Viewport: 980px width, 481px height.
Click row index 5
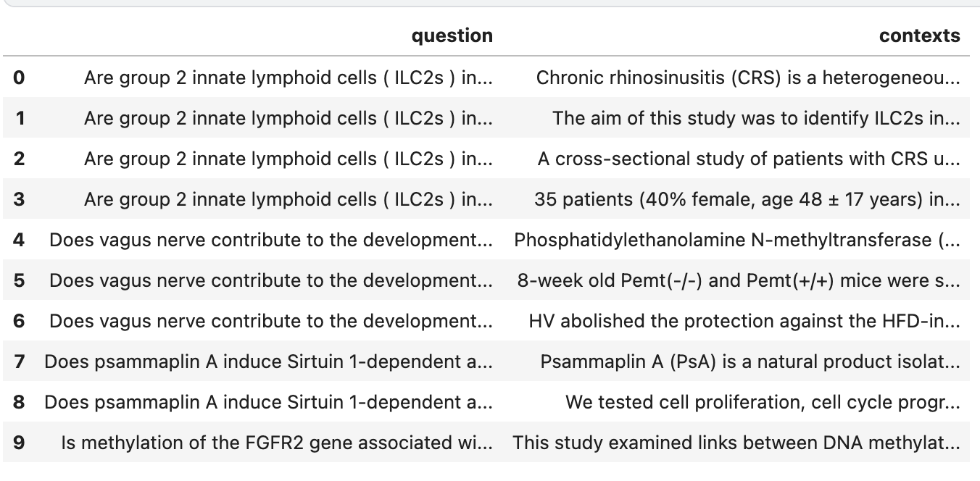pyautogui.click(x=19, y=280)
